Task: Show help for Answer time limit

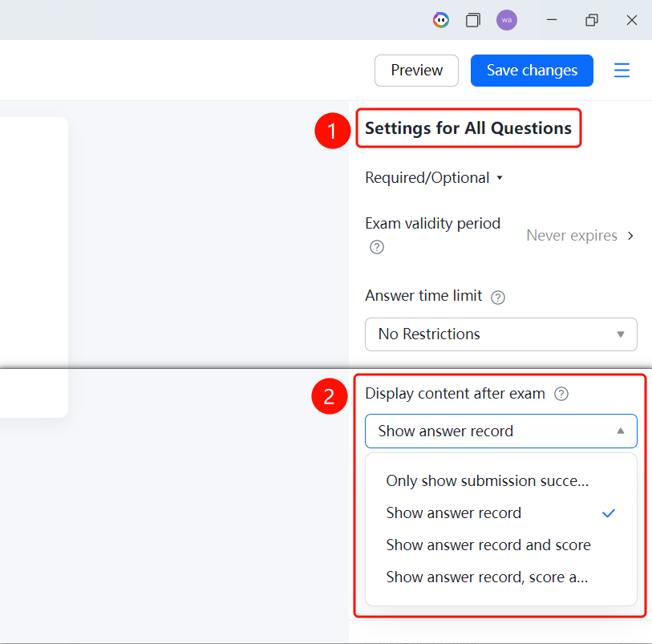Action: pyautogui.click(x=498, y=298)
